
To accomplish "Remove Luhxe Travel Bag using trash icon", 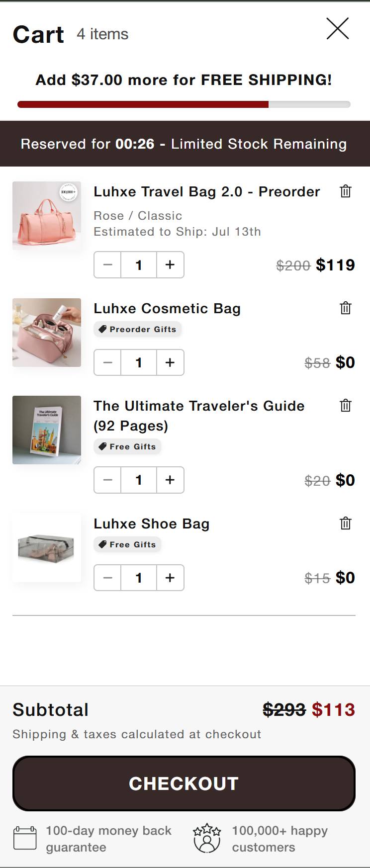I will tap(346, 191).
